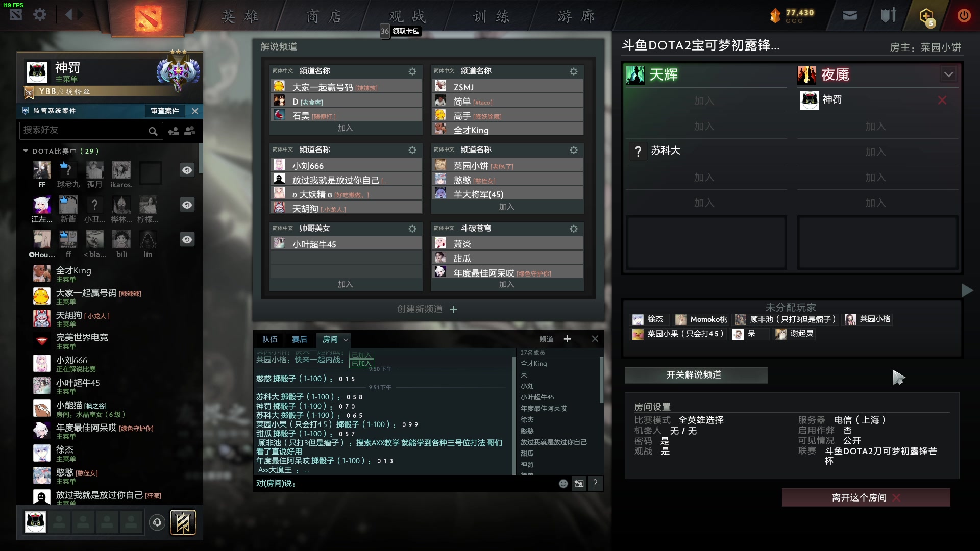Expand the 房间 chat tab dropdown arrow
Viewport: 980px width, 551px height.
tap(346, 340)
